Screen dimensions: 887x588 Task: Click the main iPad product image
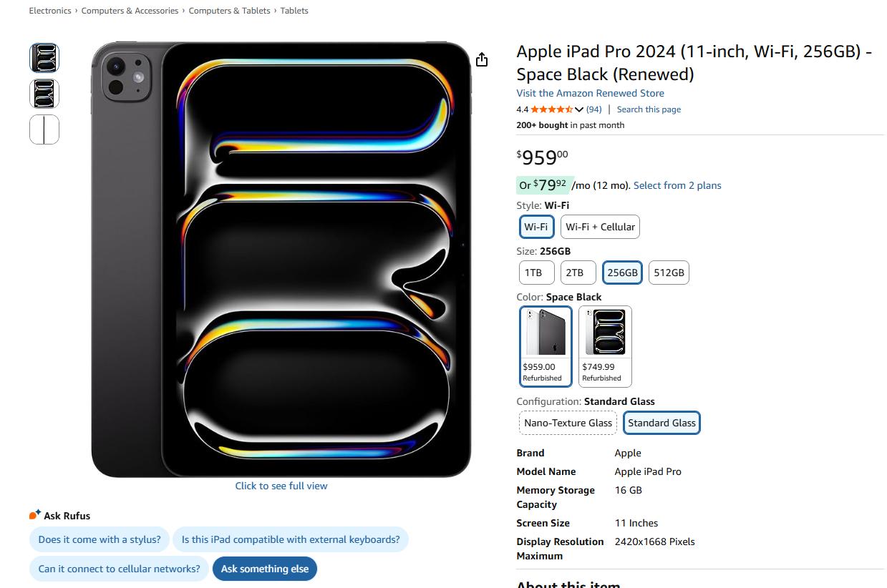point(281,259)
